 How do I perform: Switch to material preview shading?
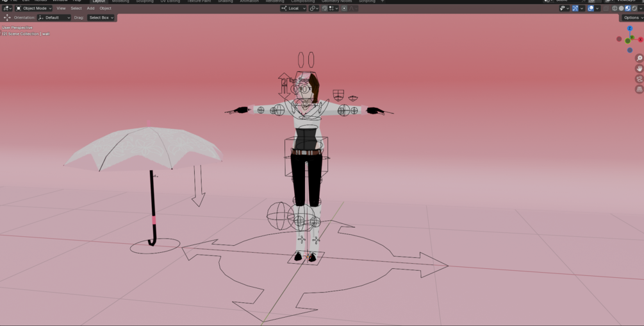pos(628,8)
